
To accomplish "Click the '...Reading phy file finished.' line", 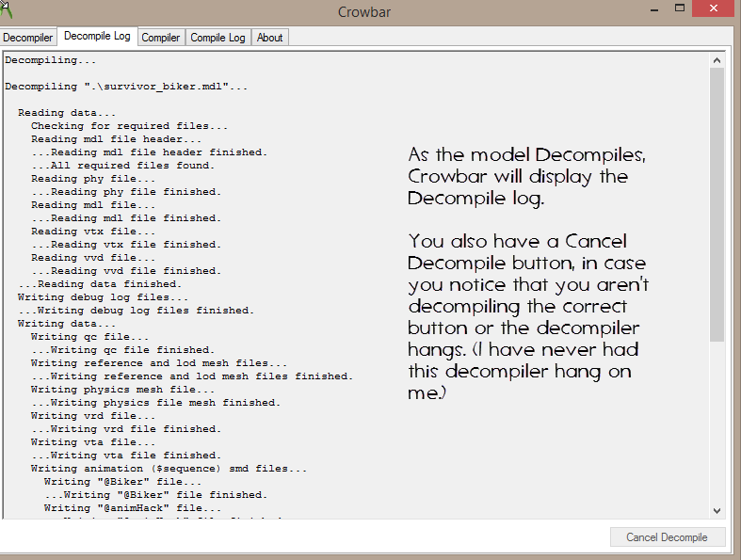I will point(126,192).
